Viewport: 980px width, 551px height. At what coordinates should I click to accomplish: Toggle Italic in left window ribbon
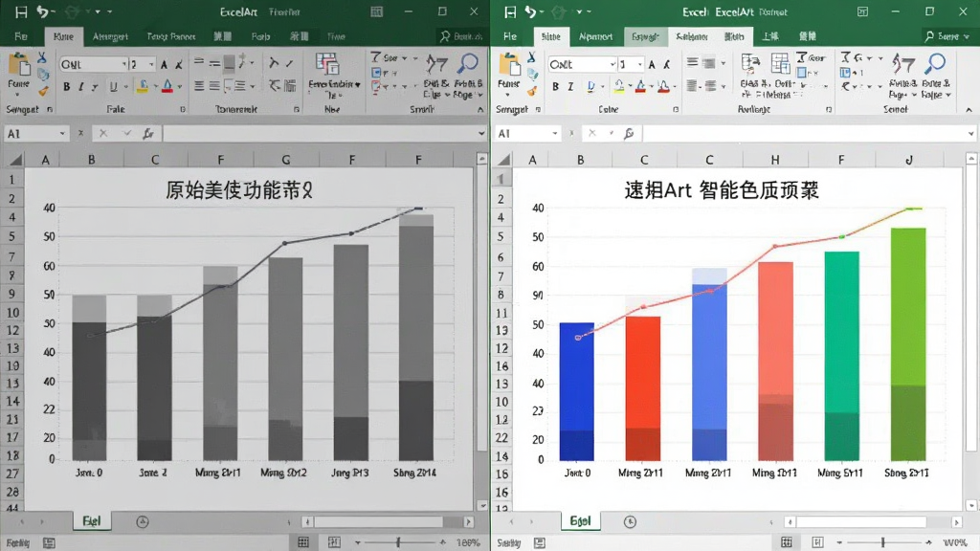click(80, 87)
